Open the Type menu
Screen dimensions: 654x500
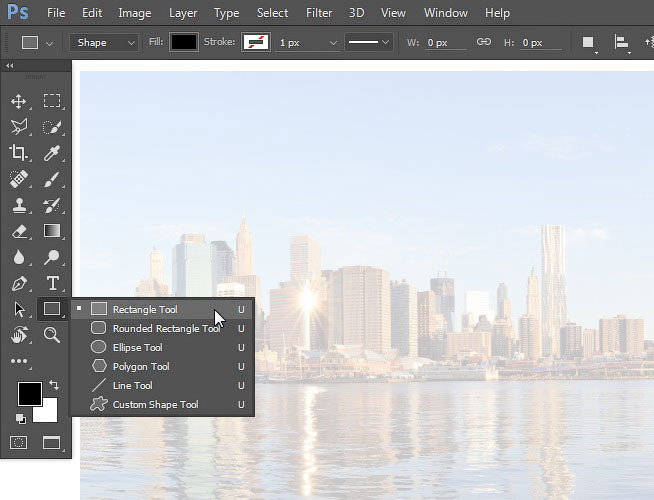click(226, 13)
